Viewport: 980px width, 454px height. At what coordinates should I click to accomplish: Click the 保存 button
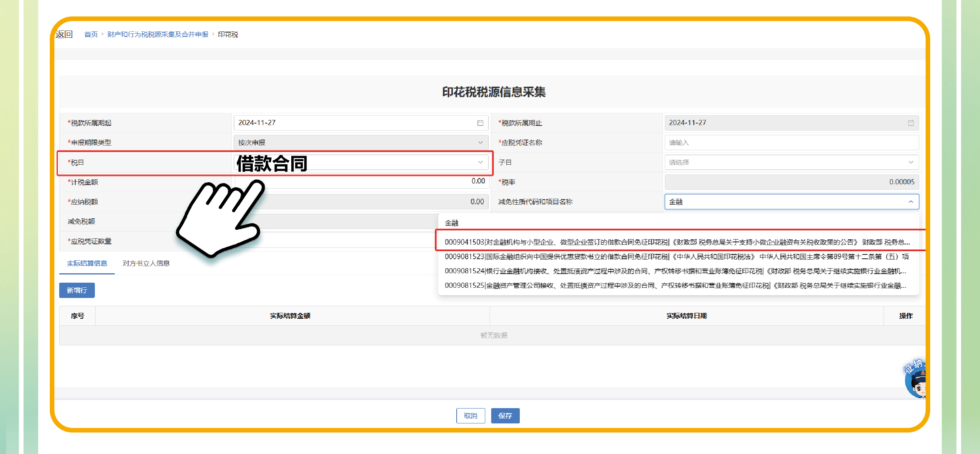pos(505,416)
